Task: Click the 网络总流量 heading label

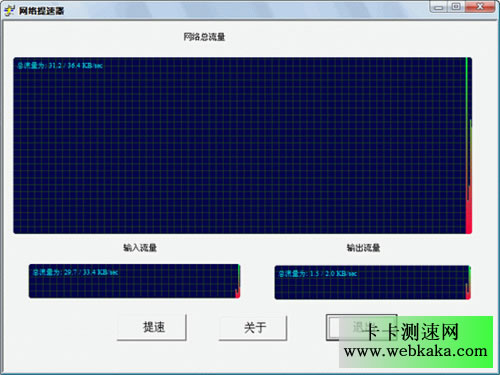Action: point(204,37)
